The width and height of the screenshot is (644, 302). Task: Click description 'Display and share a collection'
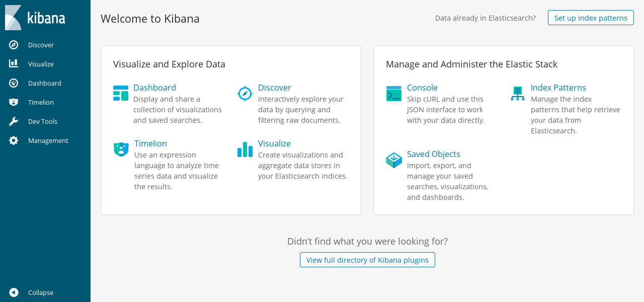[178, 110]
